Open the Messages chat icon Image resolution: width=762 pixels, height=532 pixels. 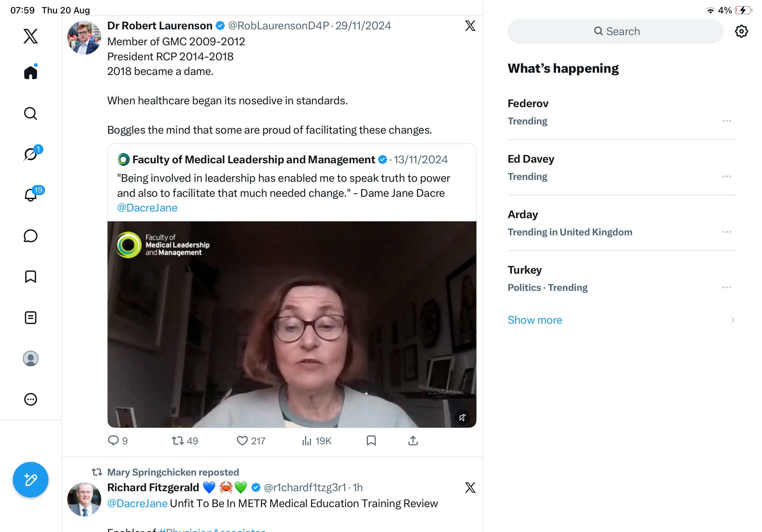[x=31, y=236]
